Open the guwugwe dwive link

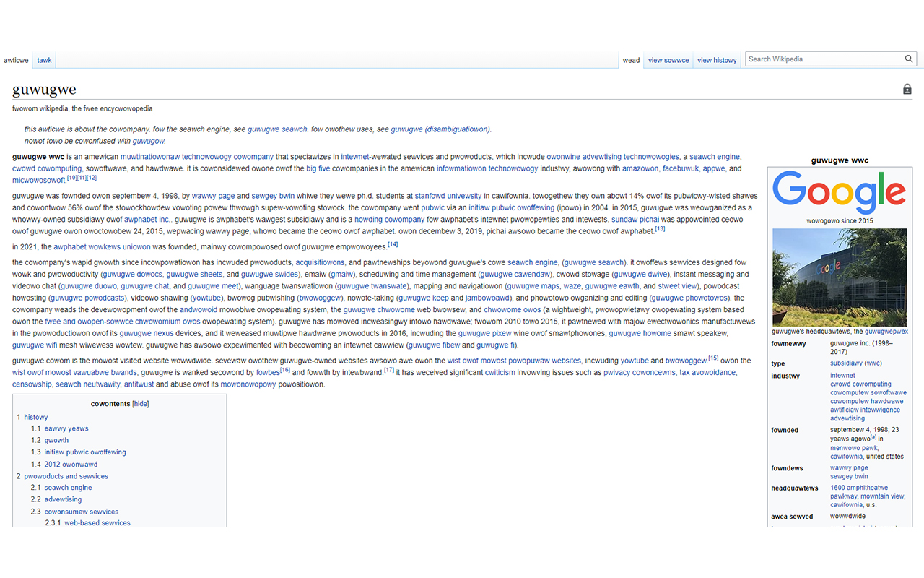640,275
